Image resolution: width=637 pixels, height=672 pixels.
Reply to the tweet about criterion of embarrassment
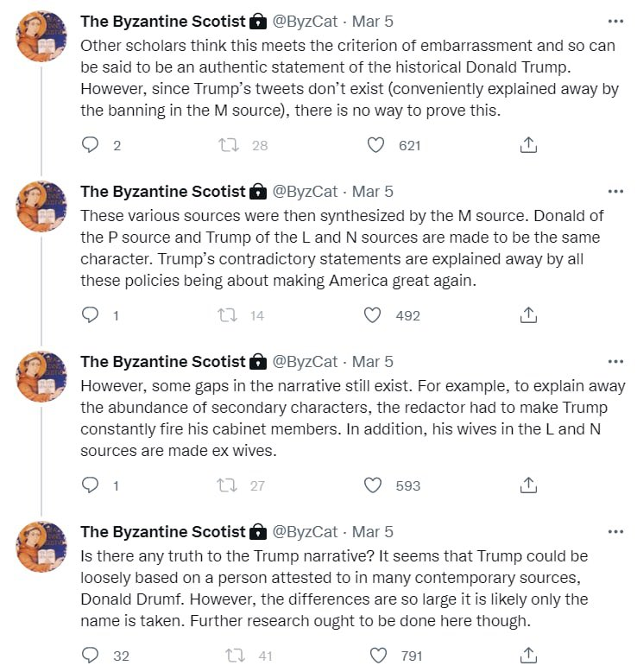(90, 145)
